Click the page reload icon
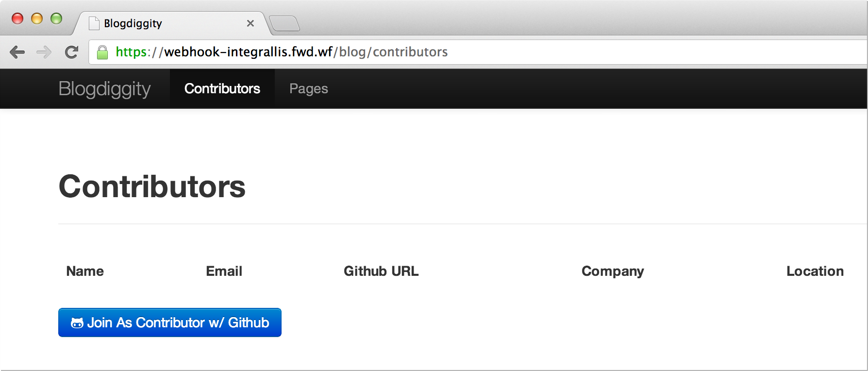Viewport: 868px width, 371px height. click(71, 51)
